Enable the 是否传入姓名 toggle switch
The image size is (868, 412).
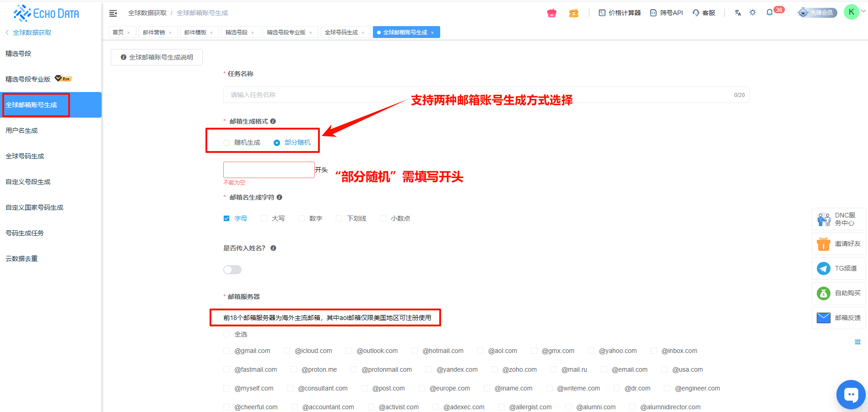coord(232,270)
